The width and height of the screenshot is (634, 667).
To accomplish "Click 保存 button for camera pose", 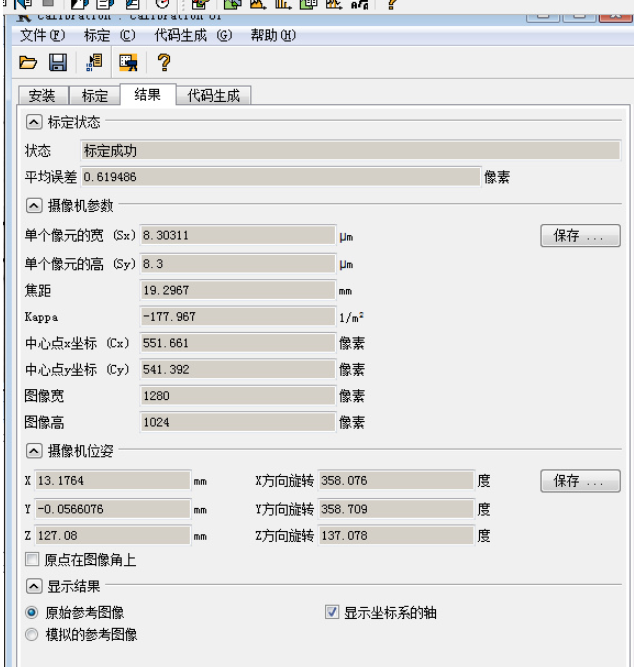I will pos(580,481).
